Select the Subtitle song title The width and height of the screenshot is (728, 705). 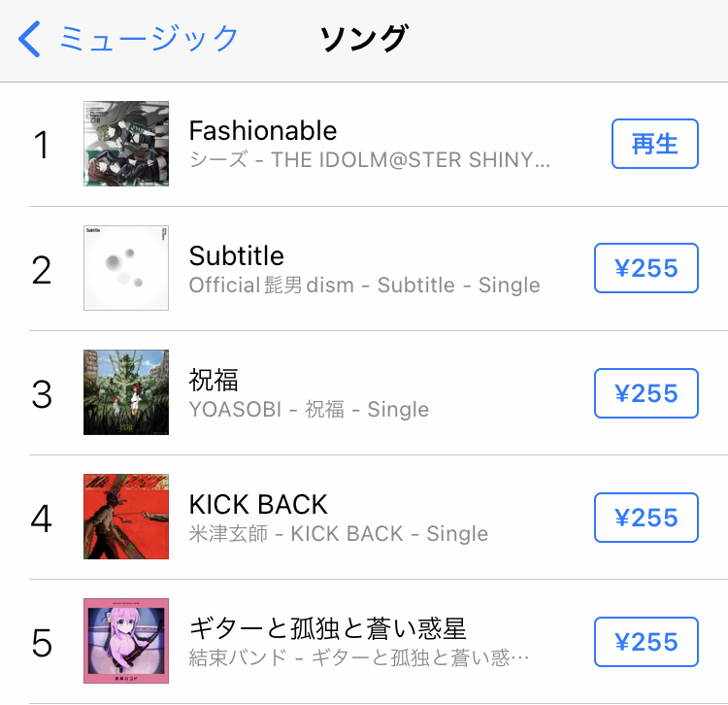pos(236,255)
